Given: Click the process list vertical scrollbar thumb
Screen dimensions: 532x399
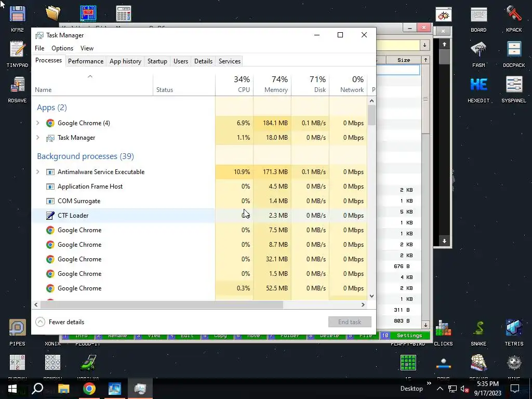Looking at the screenshot, I should tap(371, 115).
